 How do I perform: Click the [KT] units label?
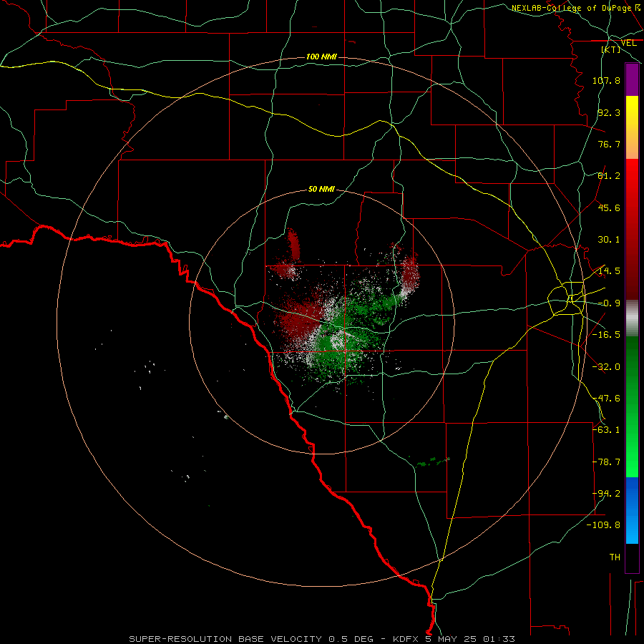click(611, 49)
